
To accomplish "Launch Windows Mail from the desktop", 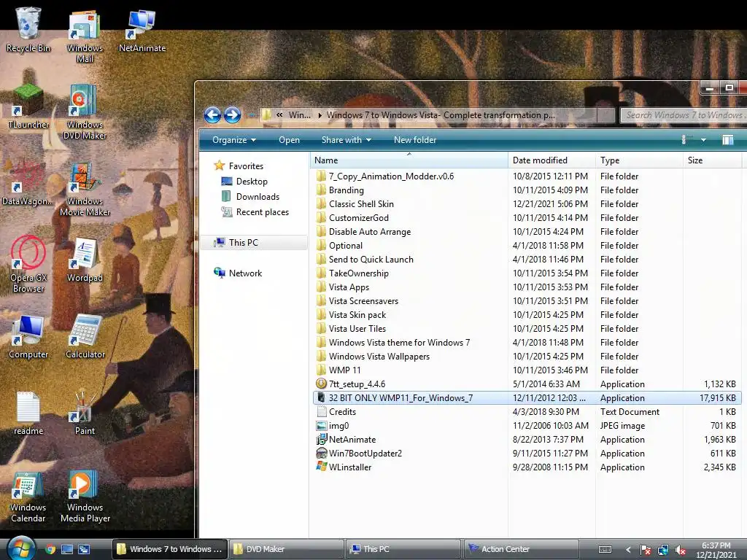I will pyautogui.click(x=85, y=36).
